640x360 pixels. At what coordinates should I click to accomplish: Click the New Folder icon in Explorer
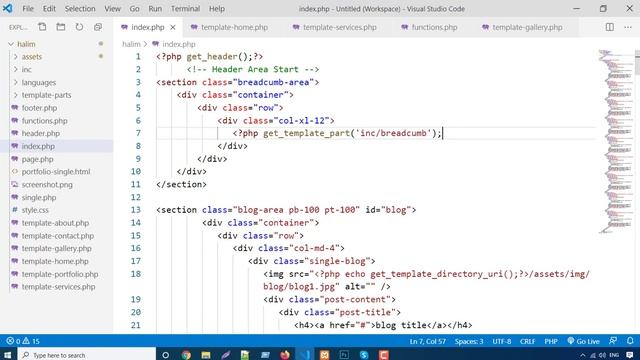(x=61, y=27)
